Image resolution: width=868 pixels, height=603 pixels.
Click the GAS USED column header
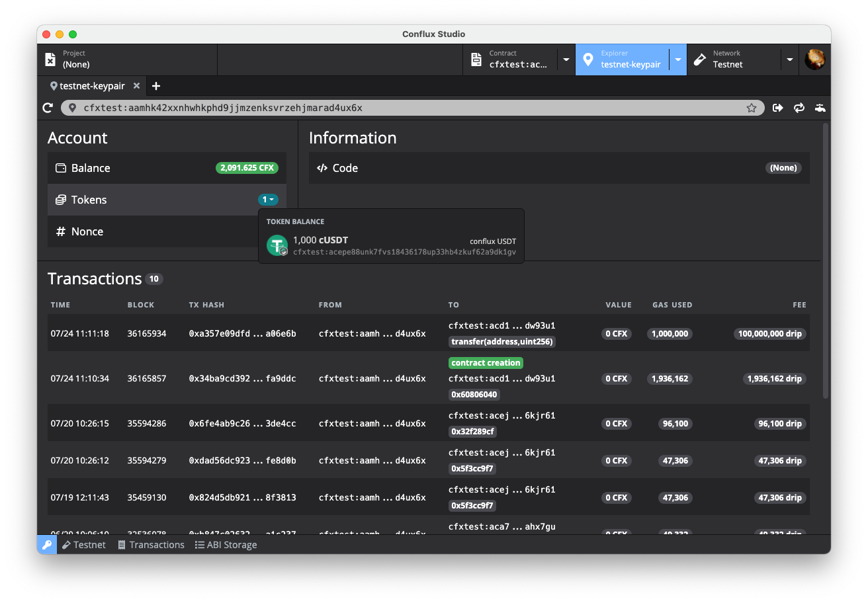672,305
